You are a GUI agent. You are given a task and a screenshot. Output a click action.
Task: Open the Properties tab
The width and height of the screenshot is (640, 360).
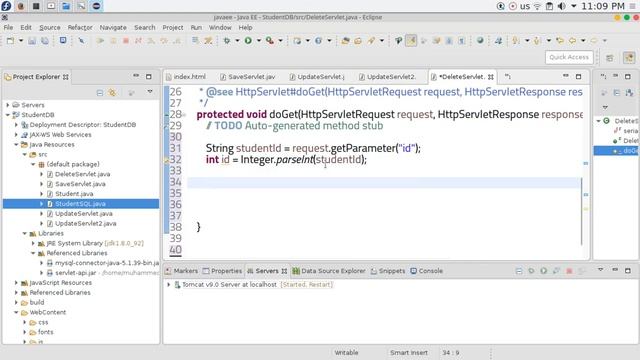pos(222,271)
